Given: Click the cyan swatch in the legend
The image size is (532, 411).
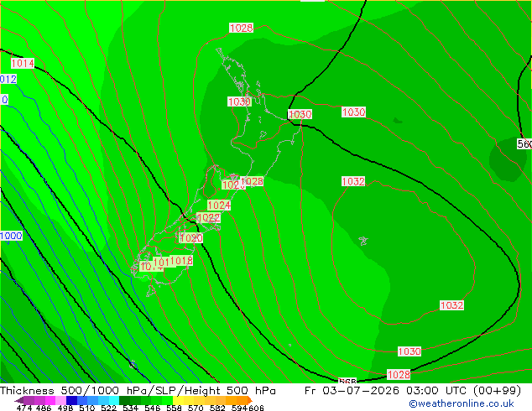Looking at the screenshot, I should click(x=114, y=400).
